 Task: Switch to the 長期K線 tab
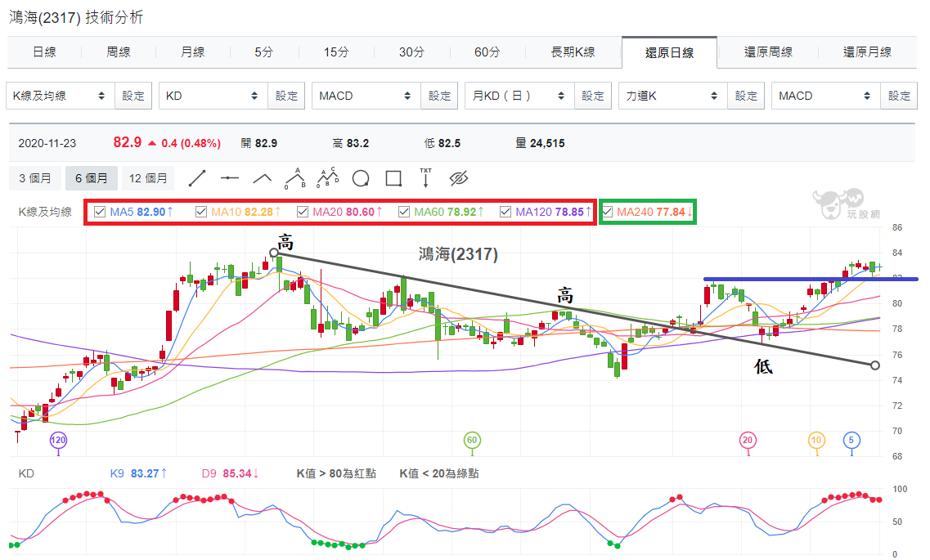[x=573, y=52]
